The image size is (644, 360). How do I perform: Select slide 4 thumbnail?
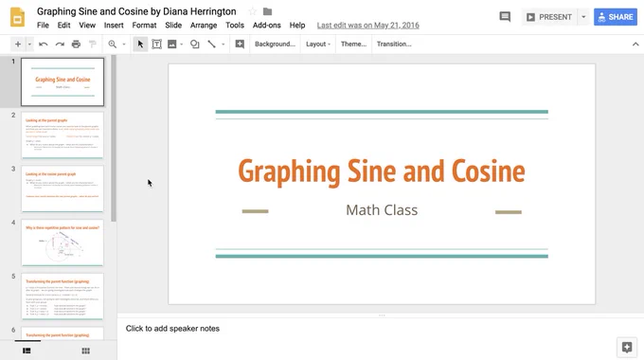coord(63,243)
